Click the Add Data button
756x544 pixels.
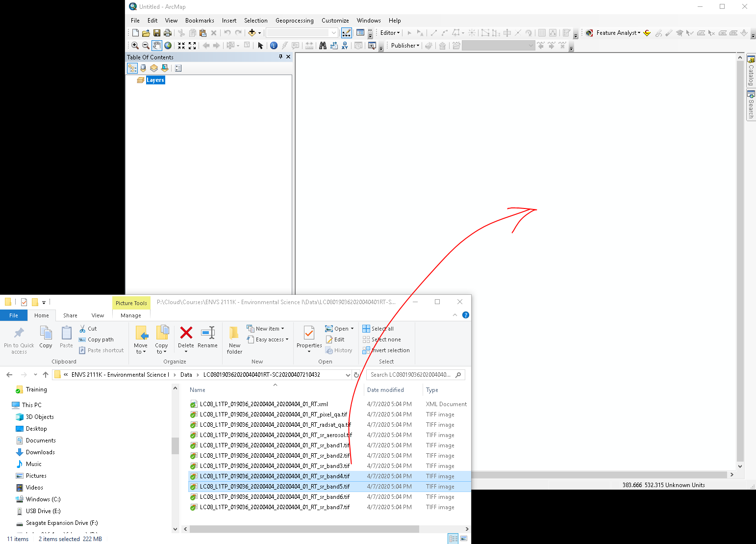252,33
